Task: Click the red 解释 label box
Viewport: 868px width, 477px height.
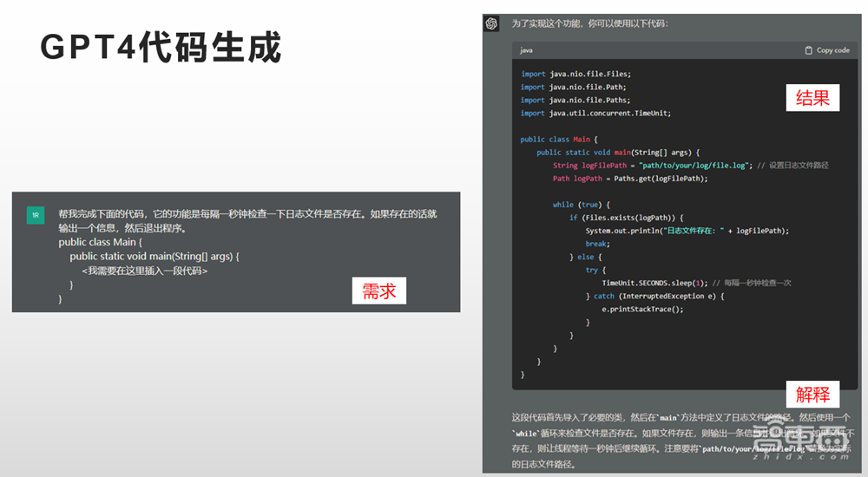Action: pos(812,395)
